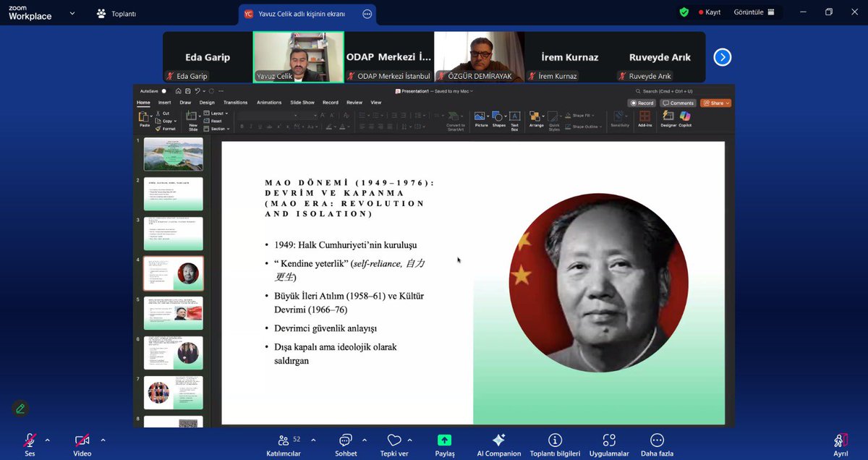Screen dimensions: 868x460
Task: Open screen share options ellipsis
Action: pos(367,14)
